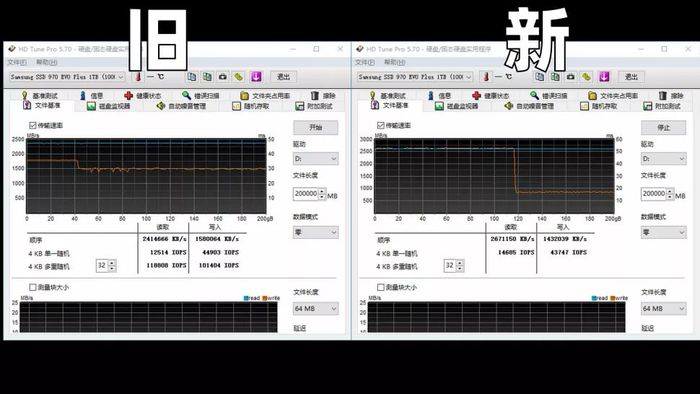Open 64 MB file length dropdown in right window
Screen dimensions: 700x394
[663, 308]
